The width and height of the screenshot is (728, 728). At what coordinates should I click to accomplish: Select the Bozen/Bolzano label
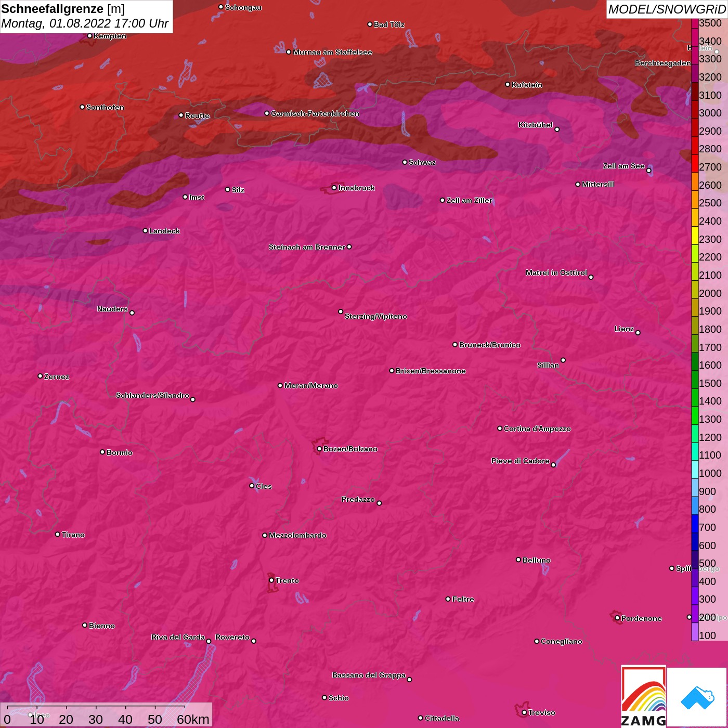coord(350,449)
